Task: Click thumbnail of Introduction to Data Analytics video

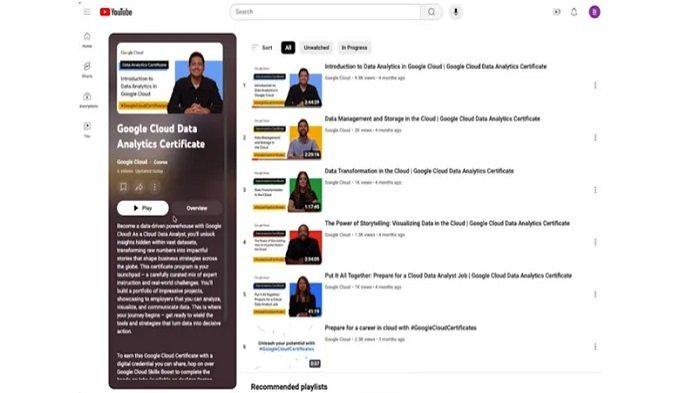Action: (x=287, y=86)
